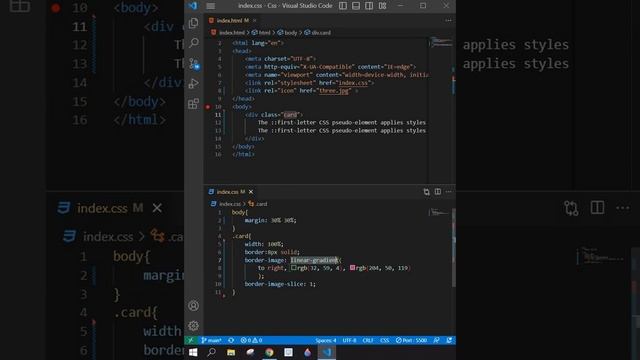Viewport: 640px width, 360px height.
Task: Close the index.html tab
Action: pyautogui.click(x=255, y=20)
